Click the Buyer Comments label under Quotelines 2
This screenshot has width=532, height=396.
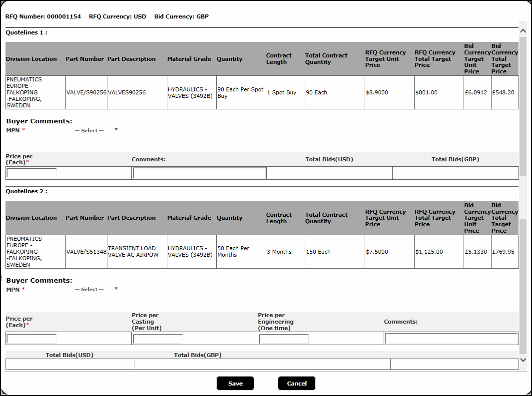click(39, 280)
